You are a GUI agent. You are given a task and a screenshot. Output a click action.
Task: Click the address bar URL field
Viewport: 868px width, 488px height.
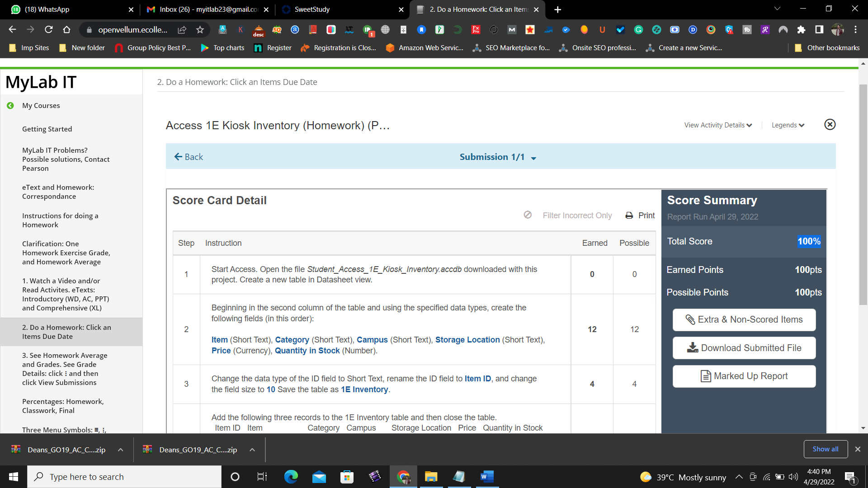(x=133, y=30)
